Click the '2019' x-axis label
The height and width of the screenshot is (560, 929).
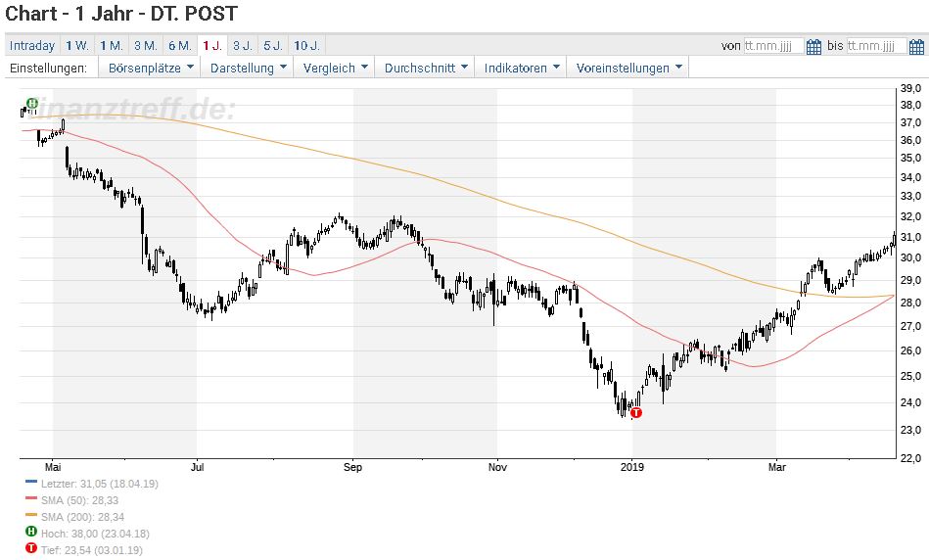point(632,467)
